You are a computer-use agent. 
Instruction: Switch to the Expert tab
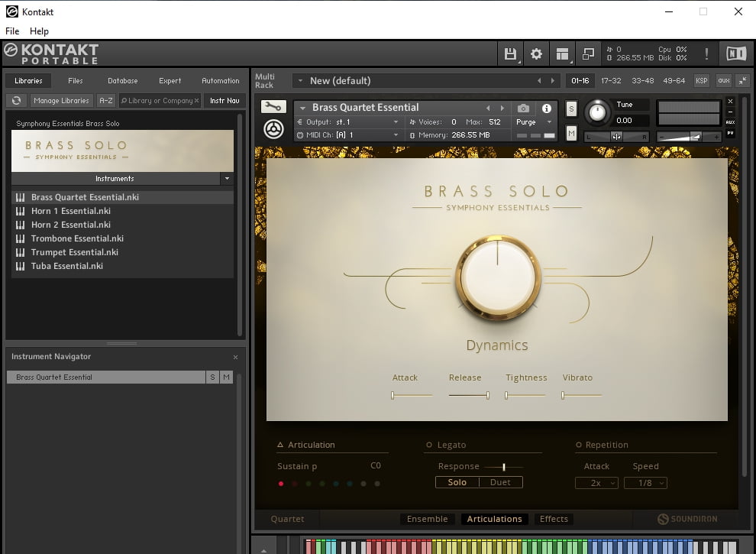coord(170,80)
